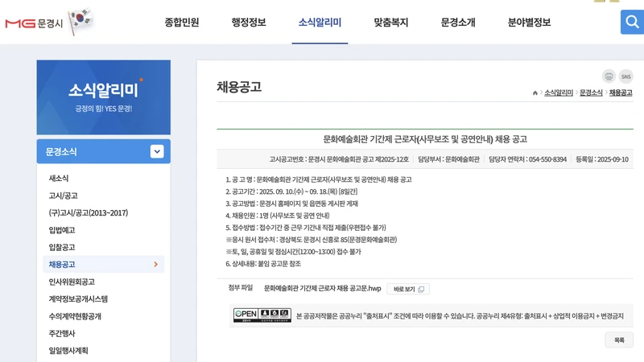The image size is (644, 362).
Task: Click the notice title 문화예술회관 기간제 근로자 채용 공고
Action: tap(425, 139)
